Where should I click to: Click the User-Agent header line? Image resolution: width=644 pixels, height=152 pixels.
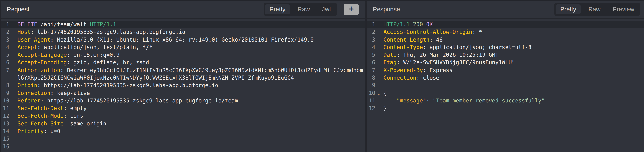pyautogui.click(x=165, y=40)
